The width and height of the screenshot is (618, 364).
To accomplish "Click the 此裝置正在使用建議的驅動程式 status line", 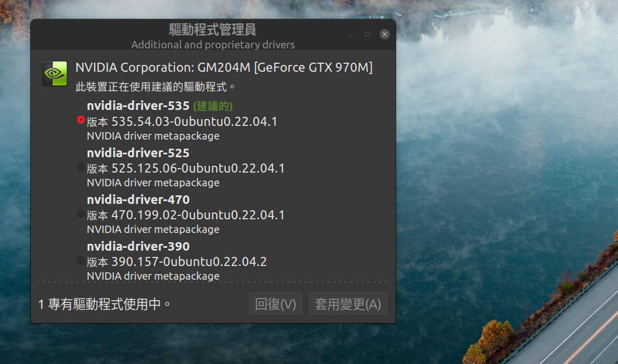I will click(155, 87).
